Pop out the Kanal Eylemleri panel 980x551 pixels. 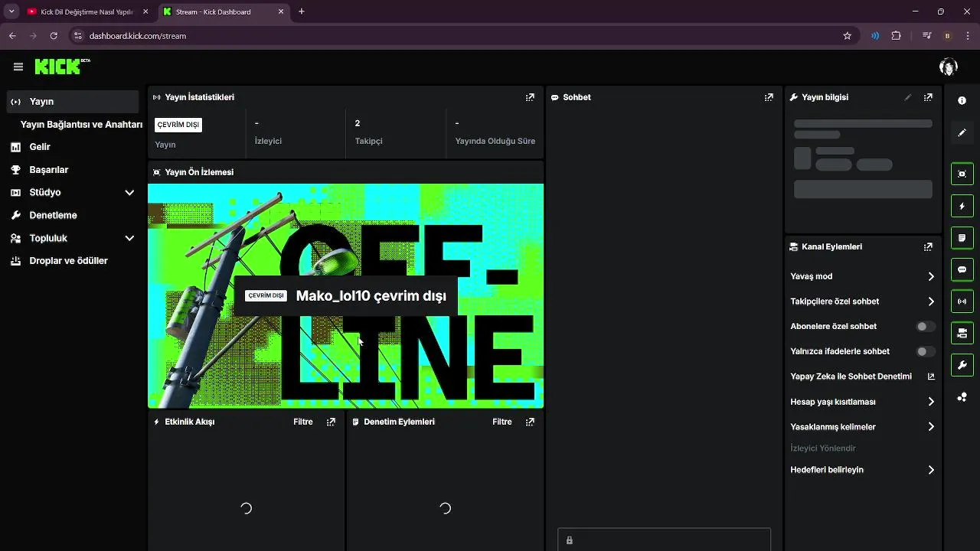coord(928,247)
